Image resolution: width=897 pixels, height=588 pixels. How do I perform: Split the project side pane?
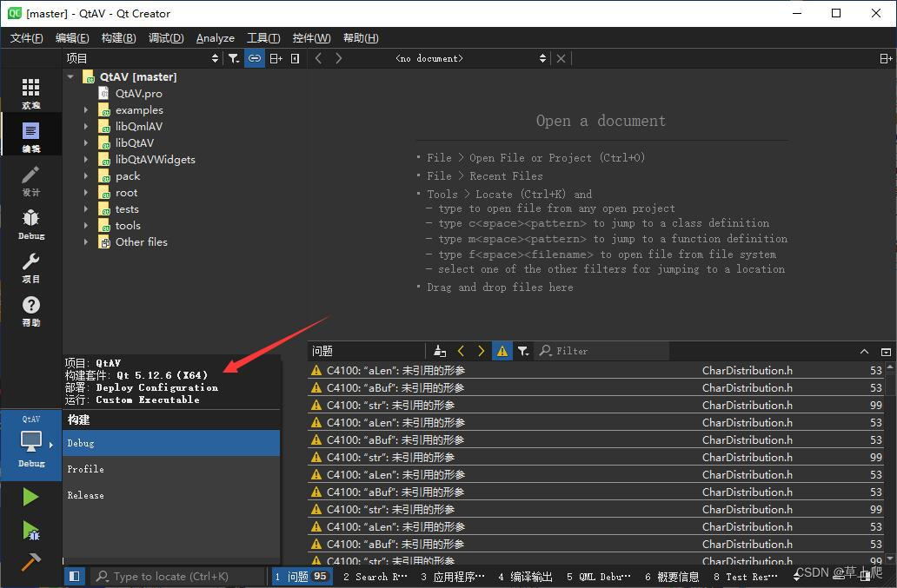tap(276, 58)
